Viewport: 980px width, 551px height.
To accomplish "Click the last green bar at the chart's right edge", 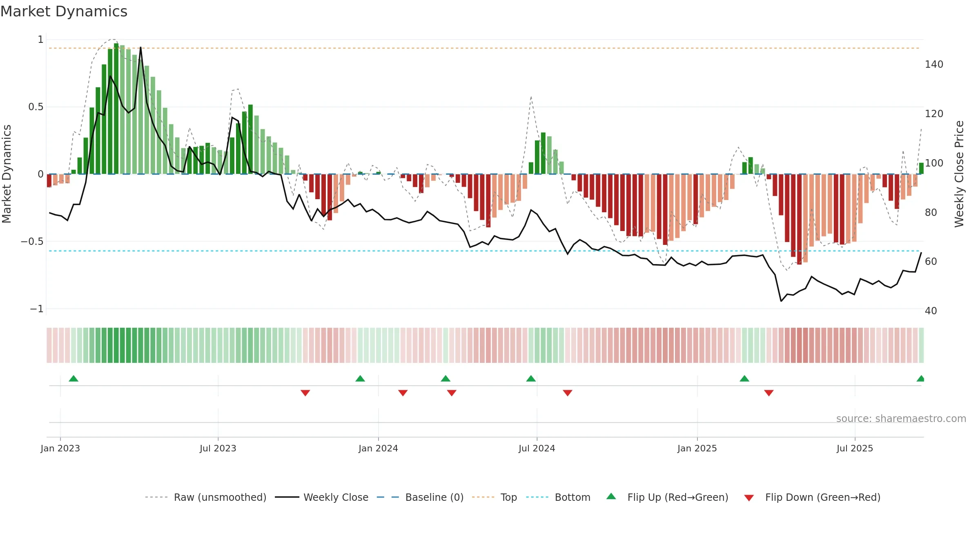I will click(x=921, y=169).
